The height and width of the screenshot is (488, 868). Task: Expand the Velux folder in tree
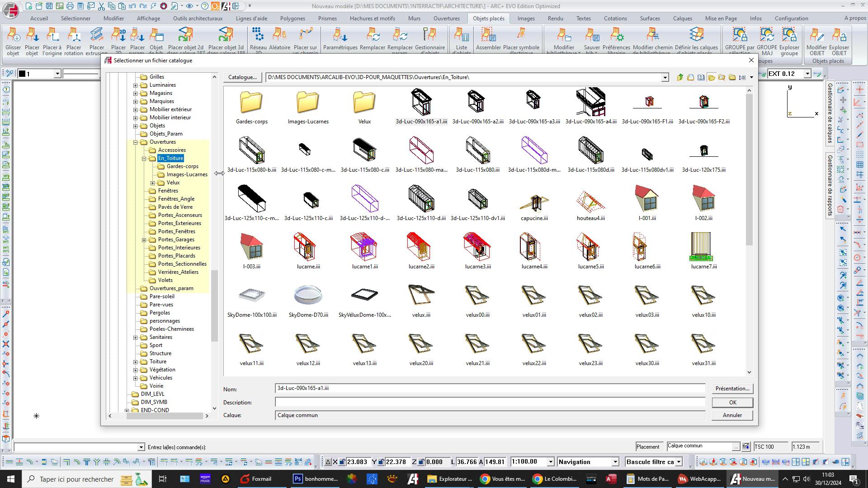click(153, 183)
